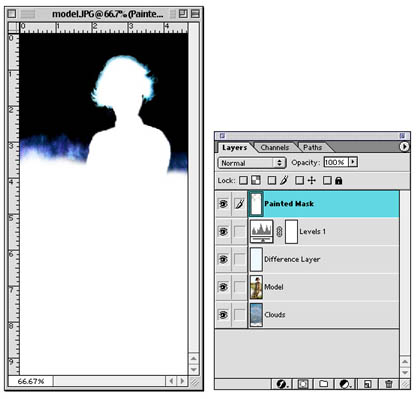Image resolution: width=418 pixels, height=399 pixels.
Task: Enable lock image pixels checkbox
Action: (272, 180)
